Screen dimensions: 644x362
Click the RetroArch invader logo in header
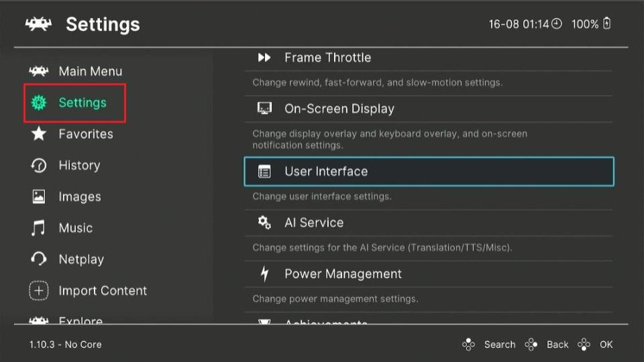[39, 24]
